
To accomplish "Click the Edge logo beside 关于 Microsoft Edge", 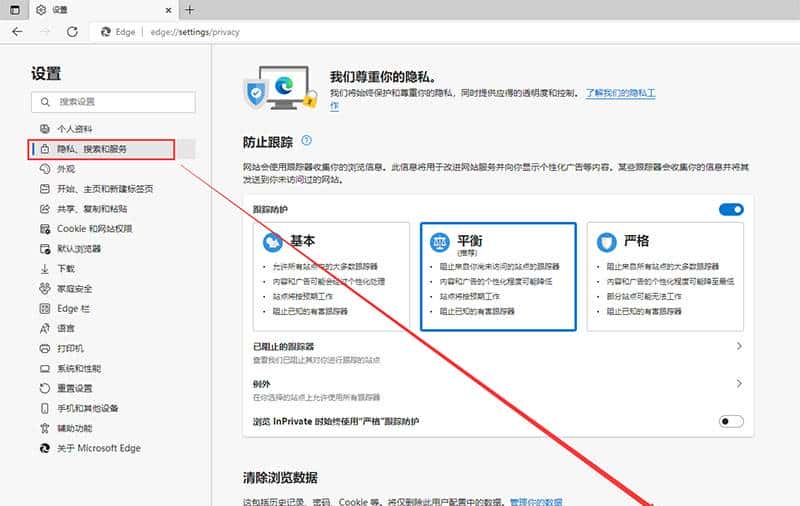I will point(45,448).
